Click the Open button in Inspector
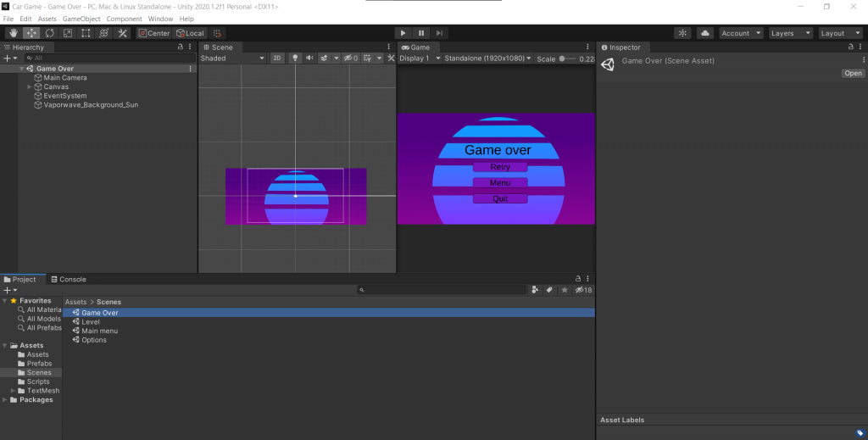The width and height of the screenshot is (868, 440). (x=853, y=74)
